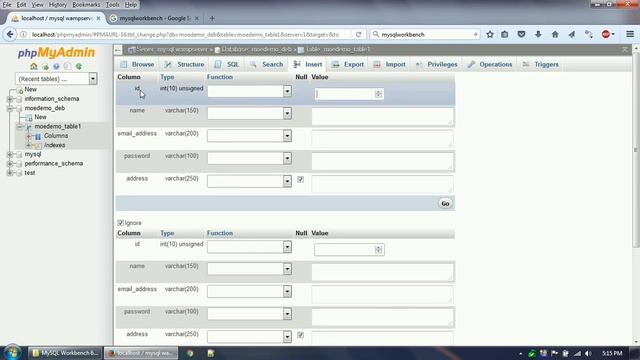640x360 pixels.
Task: Open the browser Downloads arrow icon
Action: click(538, 35)
